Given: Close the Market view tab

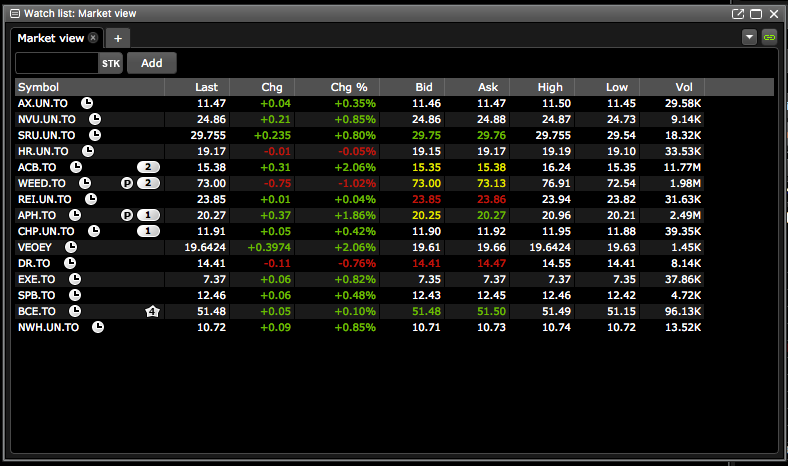Looking at the screenshot, I should [x=93, y=38].
